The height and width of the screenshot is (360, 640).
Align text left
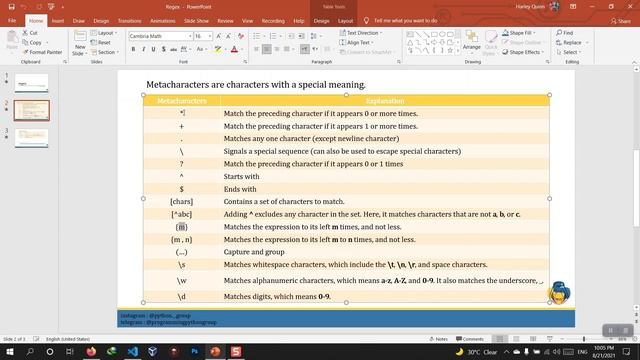point(256,49)
